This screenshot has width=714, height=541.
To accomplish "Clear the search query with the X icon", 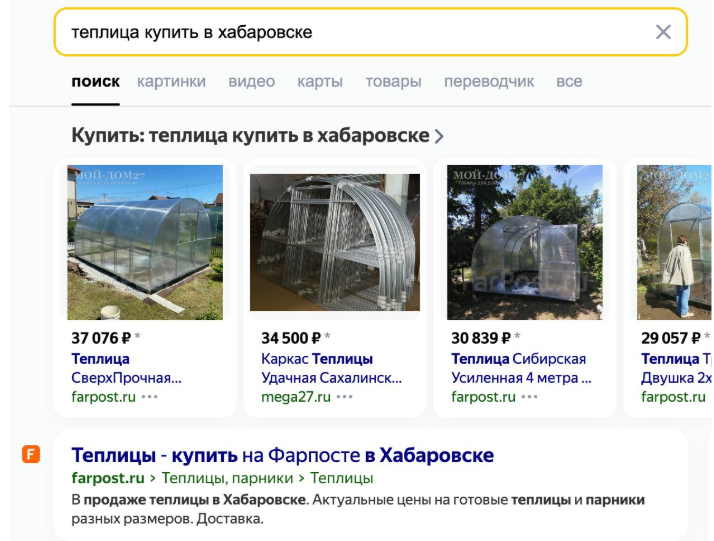I will 663,32.
